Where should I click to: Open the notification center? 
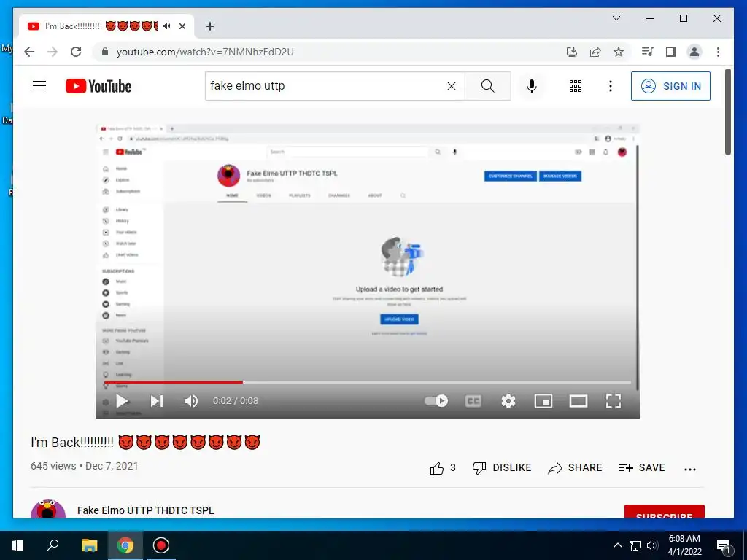click(x=723, y=545)
